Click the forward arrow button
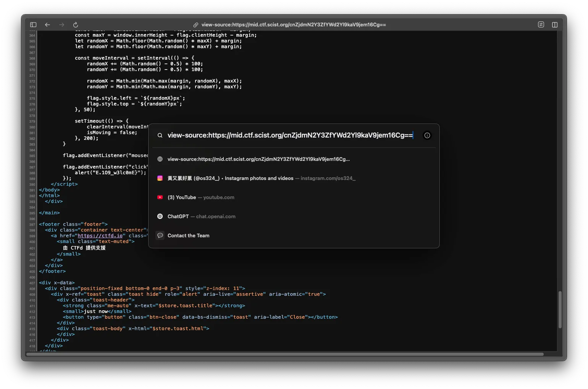Screen dimensions: 588x389 coord(61,25)
